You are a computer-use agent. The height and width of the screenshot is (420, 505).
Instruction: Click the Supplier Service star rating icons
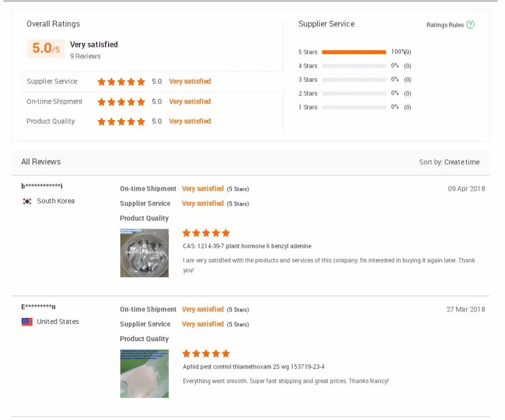coord(121,82)
